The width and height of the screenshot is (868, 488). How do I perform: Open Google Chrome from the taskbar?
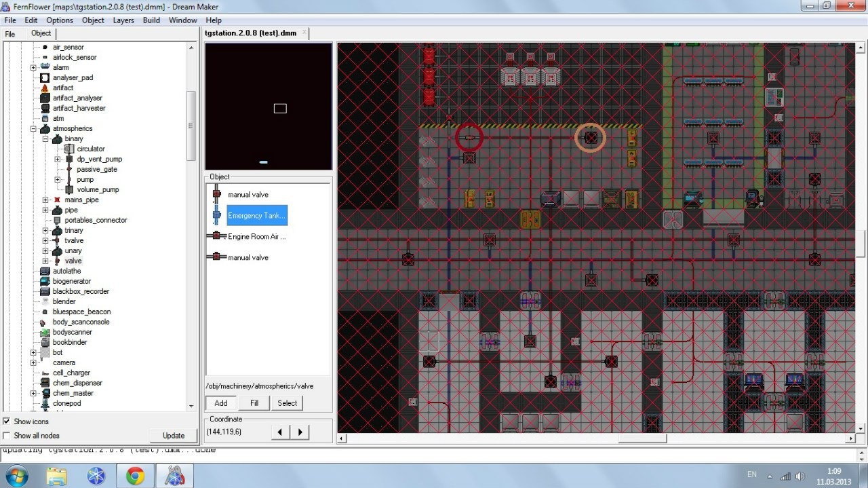pos(135,476)
